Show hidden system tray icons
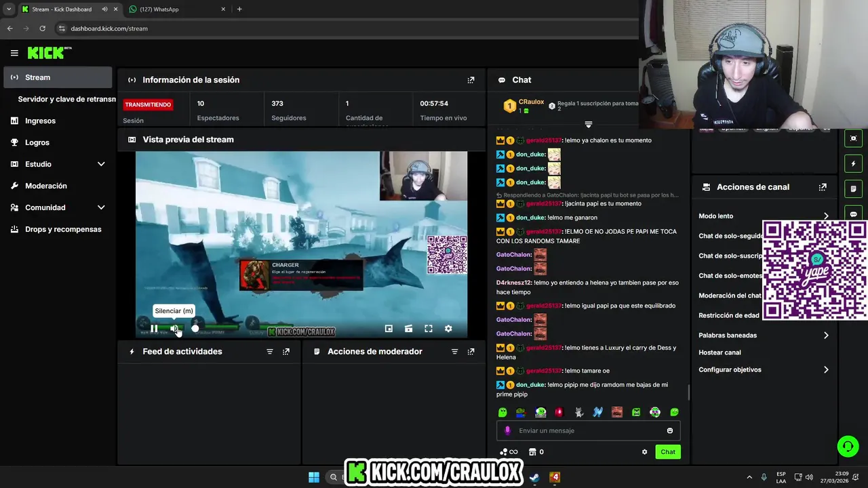This screenshot has width=868, height=488. click(749, 477)
